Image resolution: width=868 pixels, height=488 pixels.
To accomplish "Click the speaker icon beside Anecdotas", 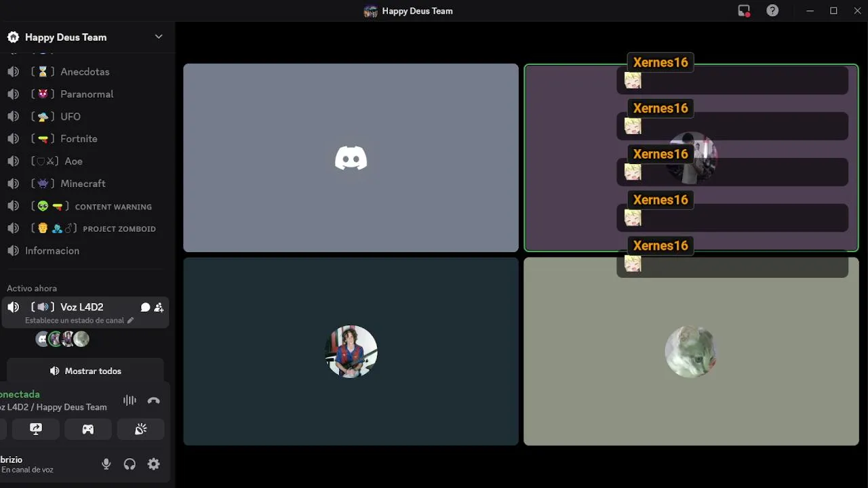I will click(x=13, y=72).
